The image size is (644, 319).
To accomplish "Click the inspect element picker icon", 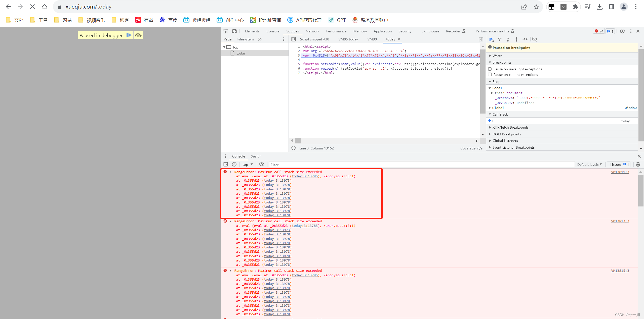I will click(x=226, y=31).
